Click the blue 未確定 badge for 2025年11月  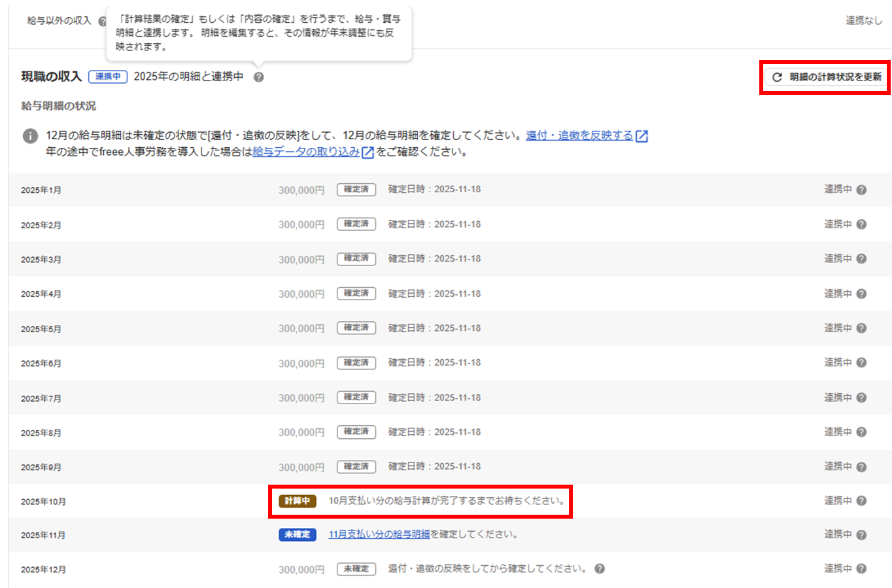(298, 534)
